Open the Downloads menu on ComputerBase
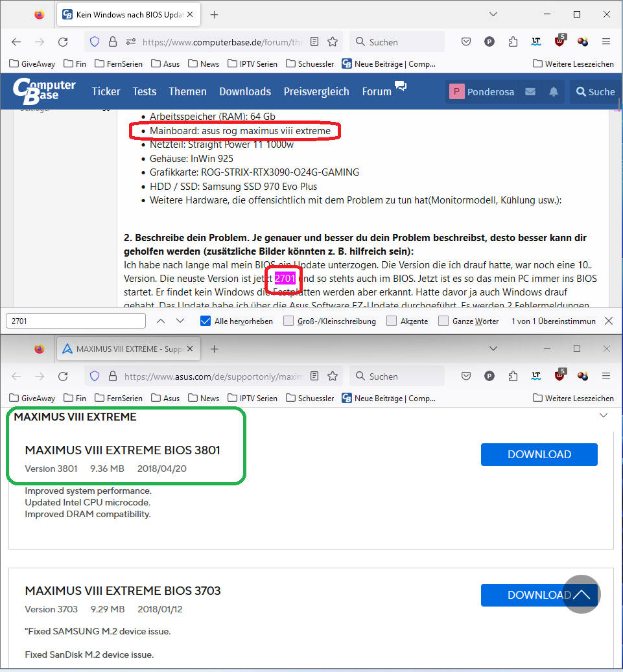This screenshot has height=672, width=623. point(245,91)
